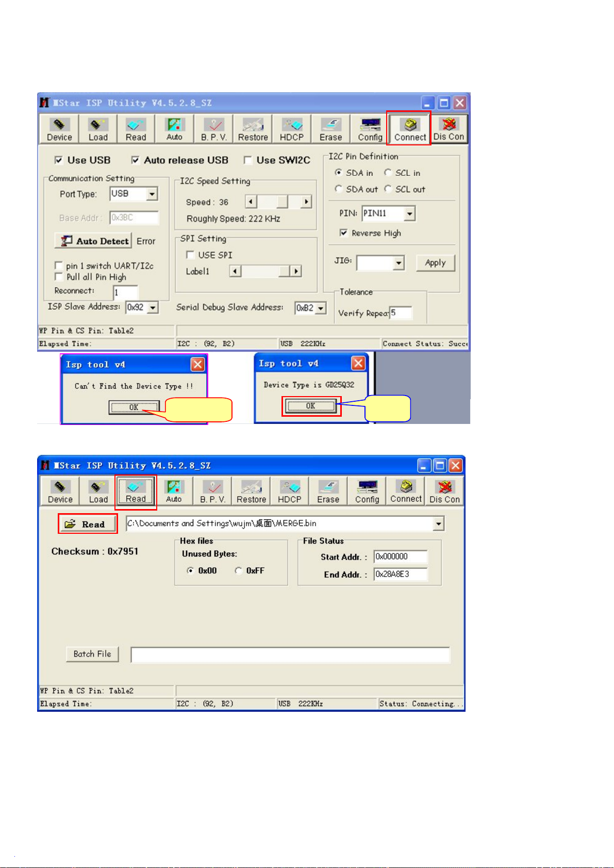Select Restore icon in upper ISP Utility window
The image size is (614, 868).
[253, 129]
